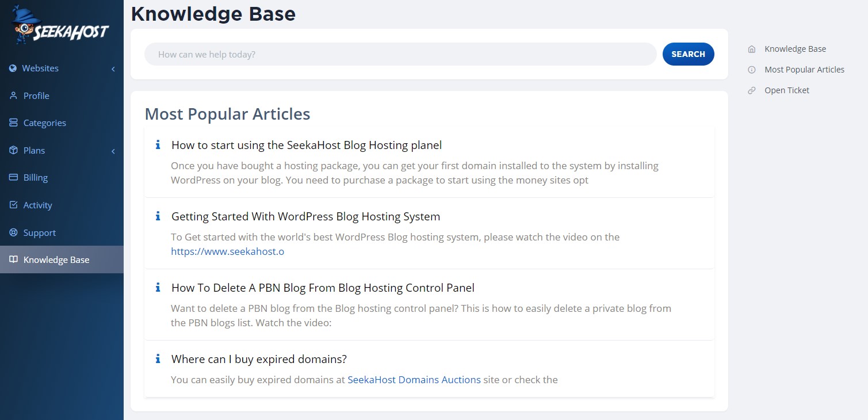This screenshot has width=868, height=420.
Task: Click info icon for buy expired domains article
Action: point(158,358)
